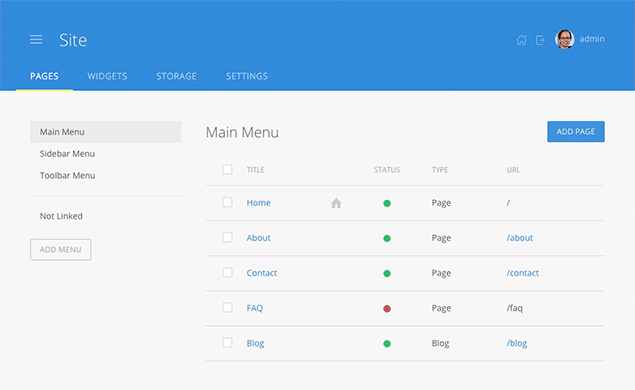Click the Add Page button
The width and height of the screenshot is (635, 390).
pos(576,132)
